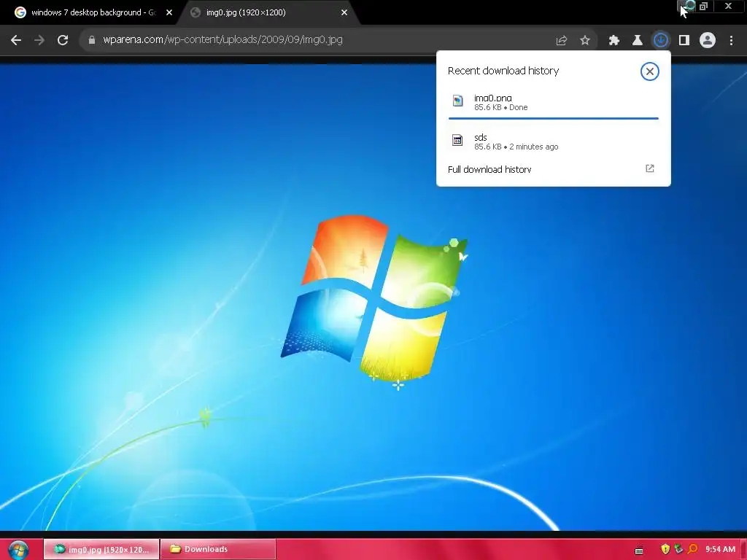This screenshot has height=560, width=747.
Task: Open the side panel icon
Action: click(684, 41)
